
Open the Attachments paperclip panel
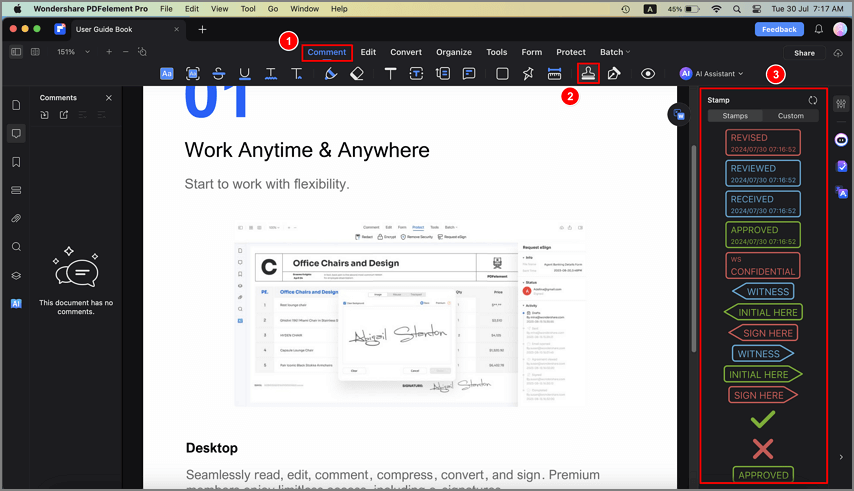pos(16,218)
